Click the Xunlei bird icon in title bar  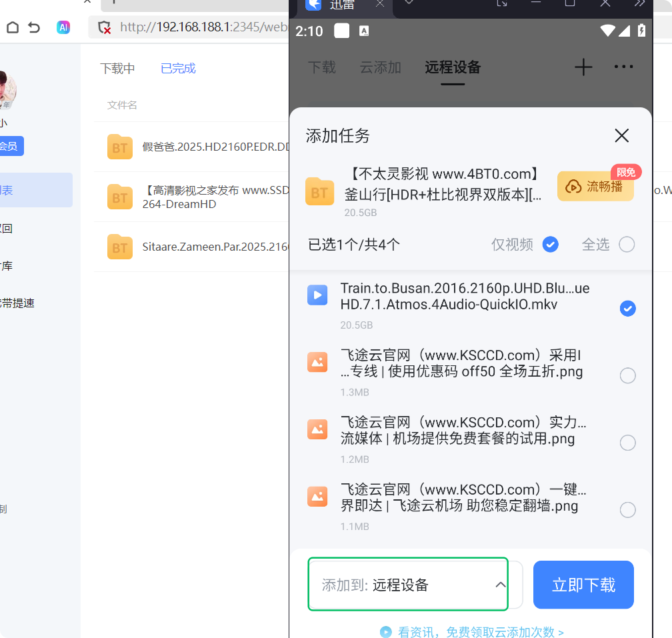click(314, 4)
